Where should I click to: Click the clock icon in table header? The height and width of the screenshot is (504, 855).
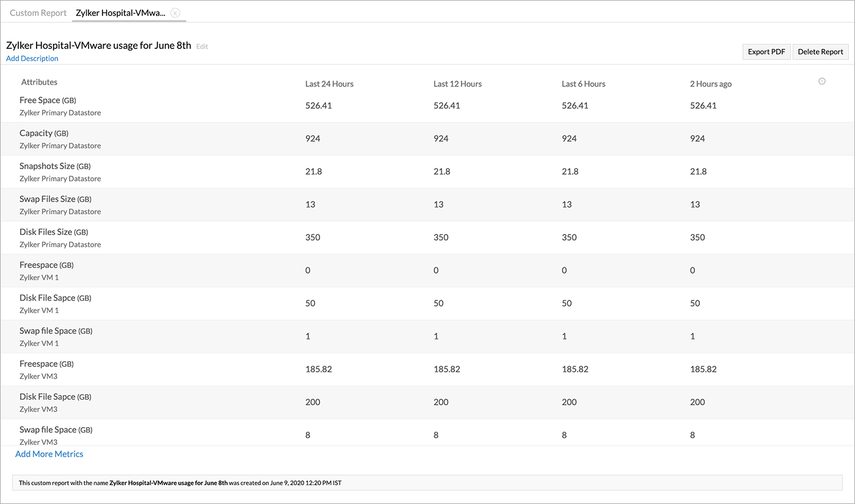point(822,81)
